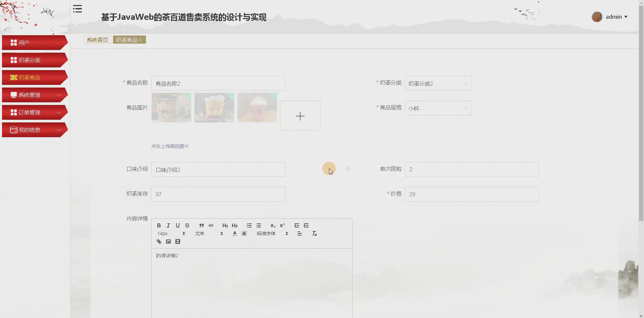Open the 商品规格 specification dropdown

point(438,108)
